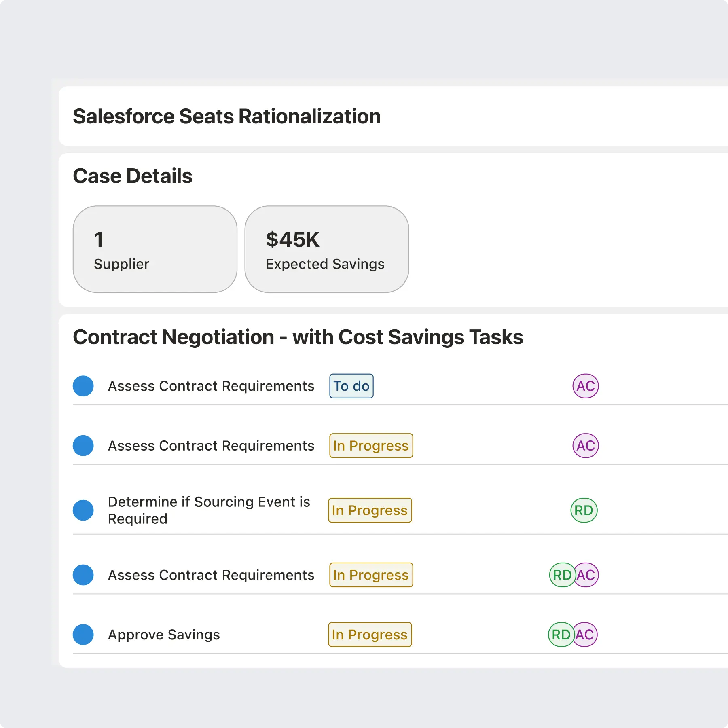Click the AC avatar on the Approve Savings row

[x=586, y=635]
